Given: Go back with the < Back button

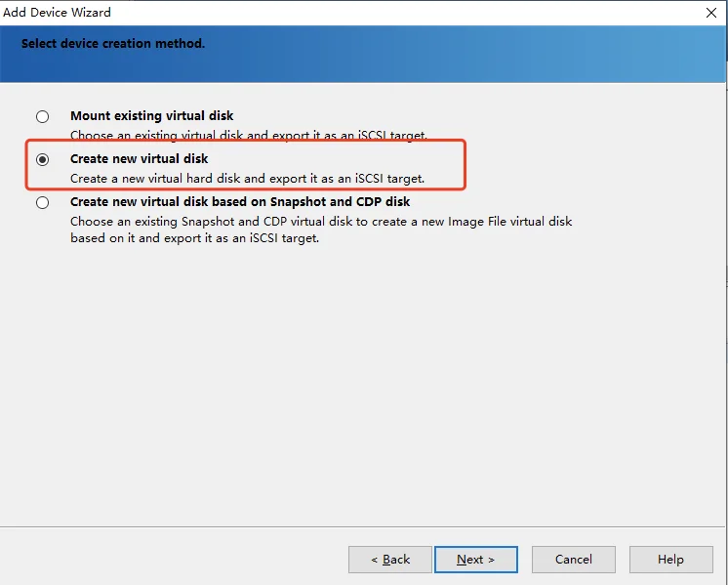Looking at the screenshot, I should (x=390, y=560).
